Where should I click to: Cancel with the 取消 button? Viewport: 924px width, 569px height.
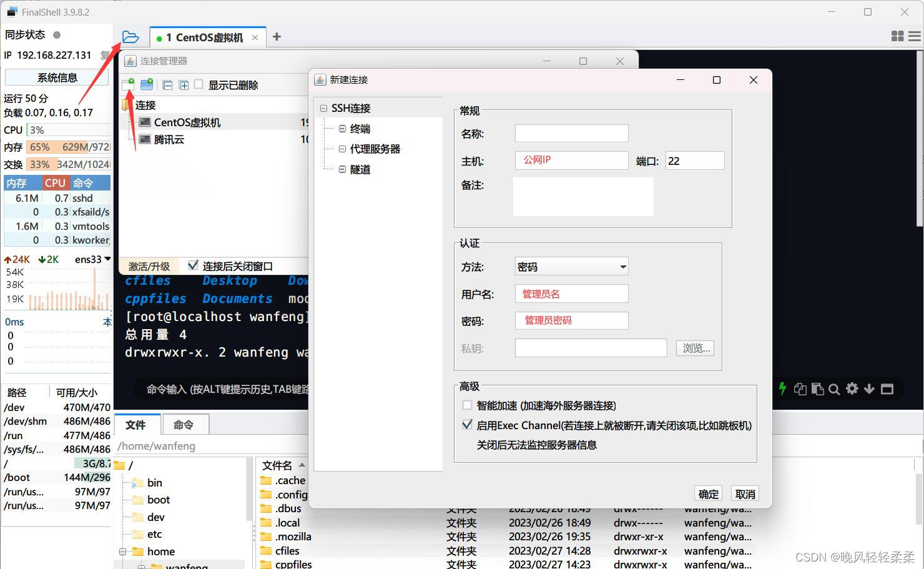pos(745,493)
